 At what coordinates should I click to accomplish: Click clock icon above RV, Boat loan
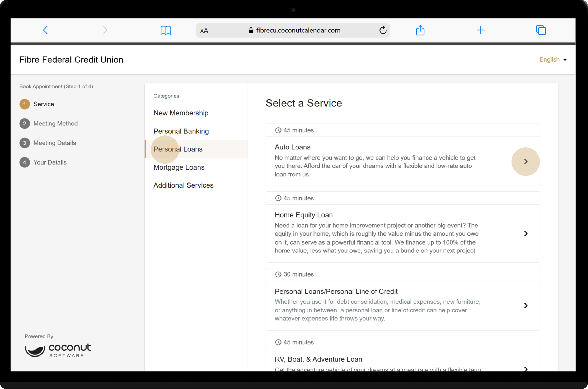click(x=278, y=342)
